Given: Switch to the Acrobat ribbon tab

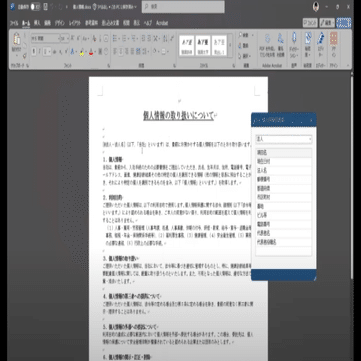Looking at the screenshot, I should (x=162, y=23).
